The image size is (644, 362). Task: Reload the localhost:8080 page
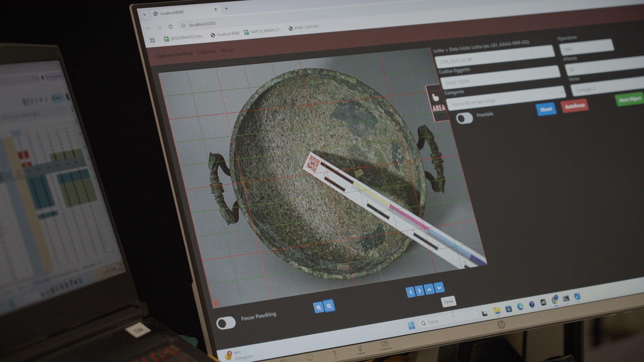170,26
